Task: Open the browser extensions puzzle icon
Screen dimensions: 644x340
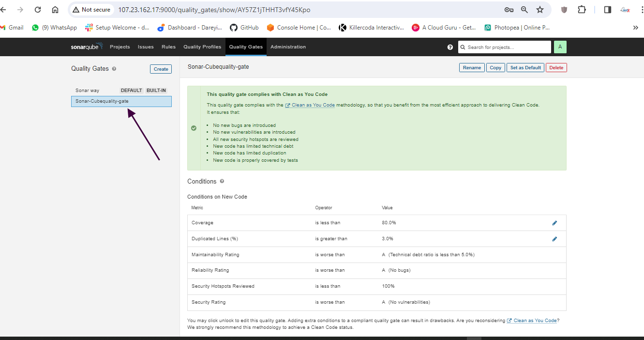Action: [582, 10]
